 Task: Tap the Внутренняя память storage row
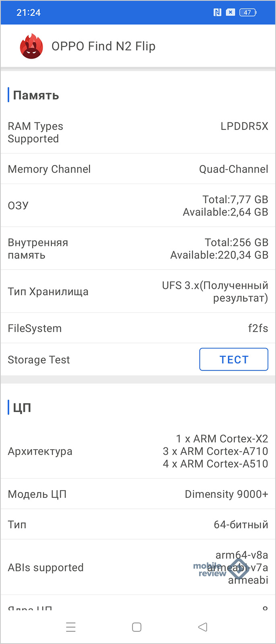138,249
